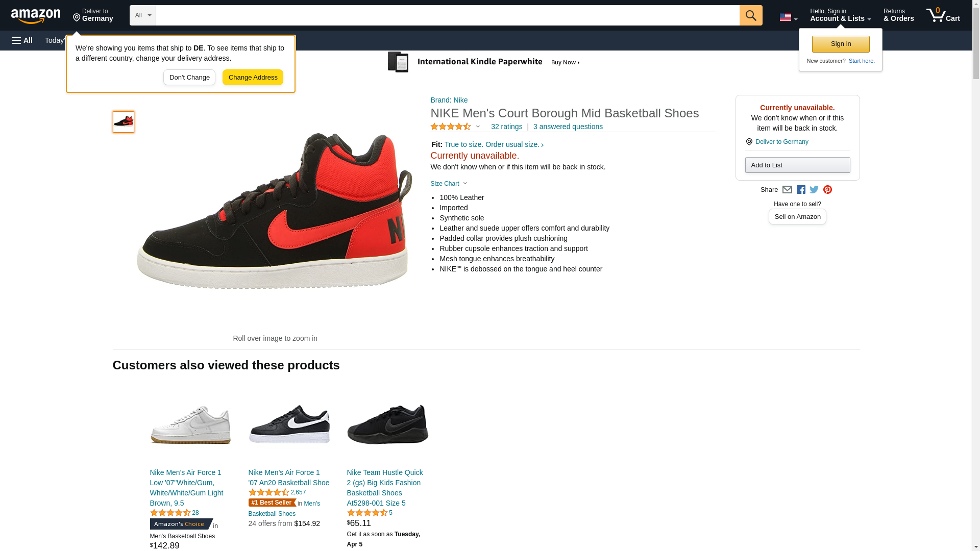
Task: Open the 3 answered questions link
Action: pyautogui.click(x=568, y=127)
